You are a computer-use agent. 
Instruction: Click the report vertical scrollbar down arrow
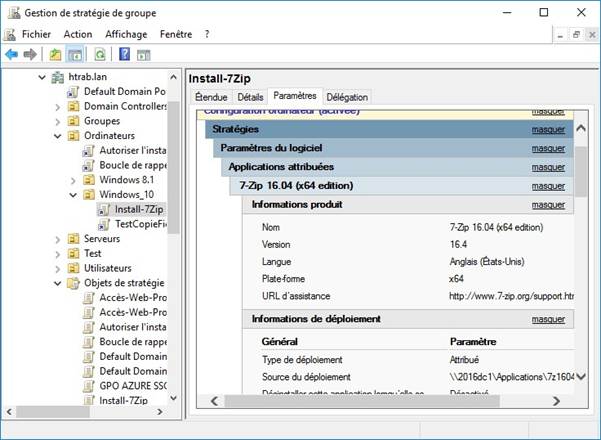click(581, 377)
